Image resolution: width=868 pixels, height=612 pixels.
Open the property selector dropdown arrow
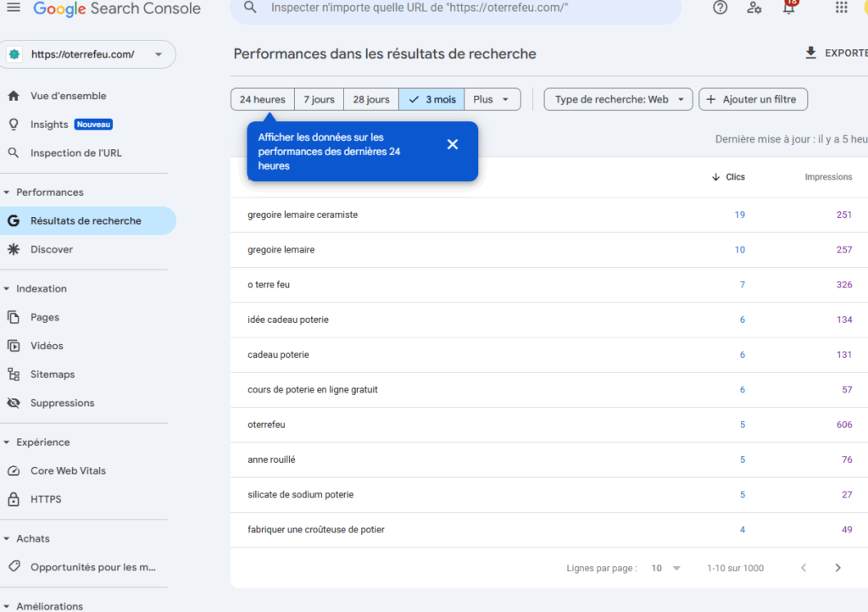[159, 54]
